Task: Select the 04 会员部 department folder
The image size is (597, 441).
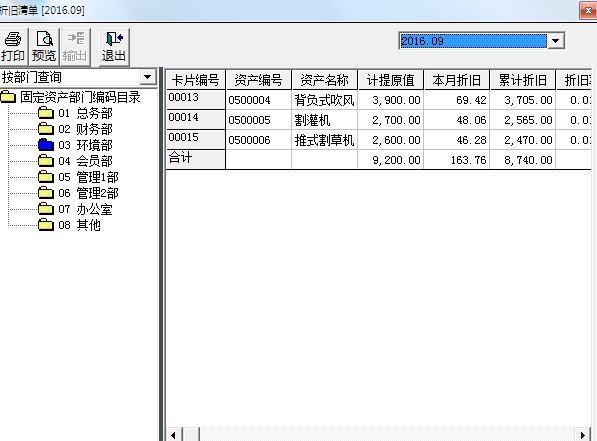Action: 75,161
